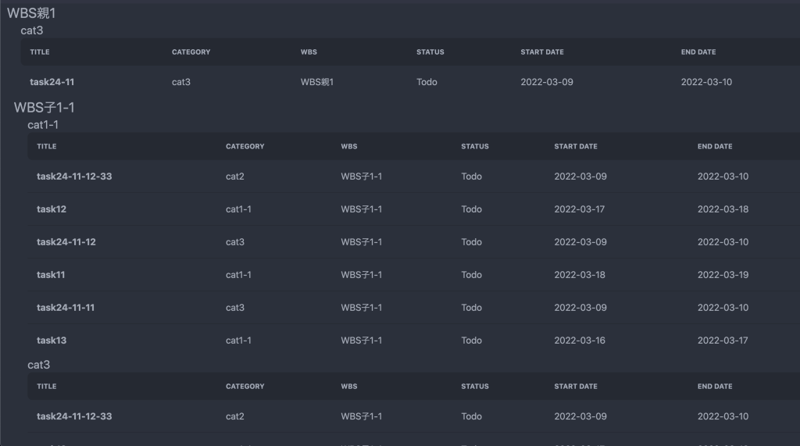Select start date 2022-03-18 of task11
Screen dimensions: 800x446
point(580,275)
